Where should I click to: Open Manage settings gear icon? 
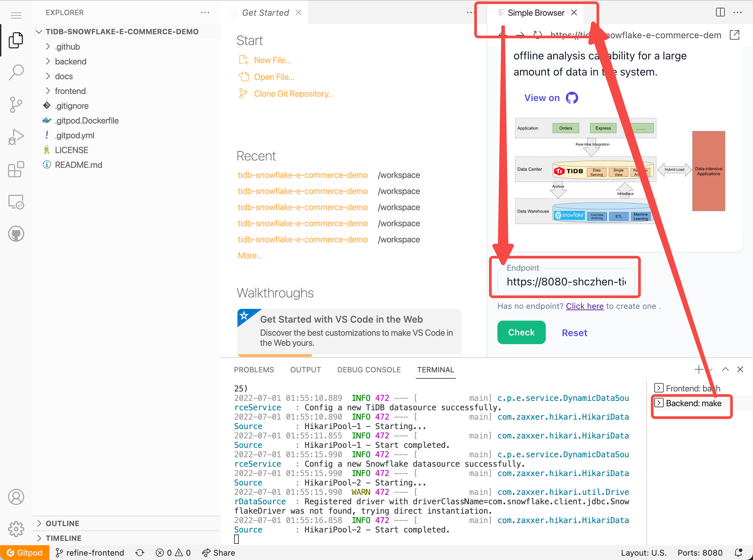[x=16, y=528]
